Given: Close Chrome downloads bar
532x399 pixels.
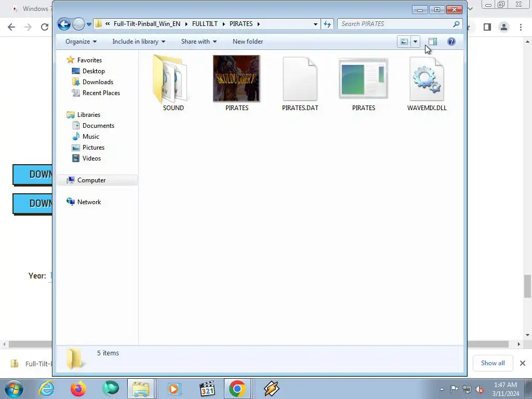Looking at the screenshot, I should [523, 363].
